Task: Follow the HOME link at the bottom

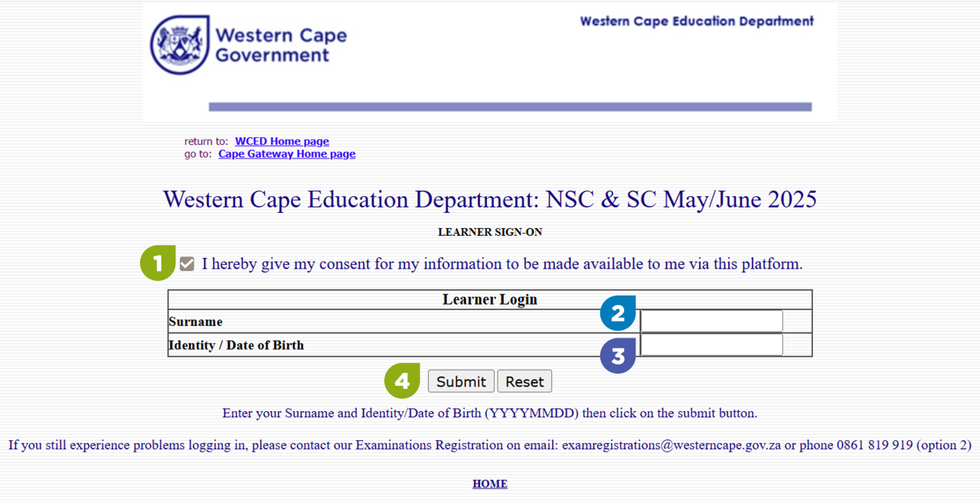Action: click(490, 484)
